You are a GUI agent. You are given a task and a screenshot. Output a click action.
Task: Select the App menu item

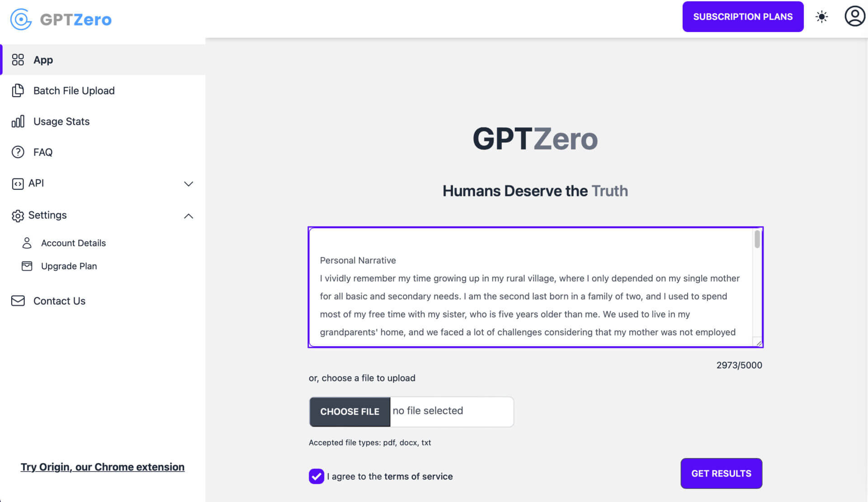[x=43, y=59]
